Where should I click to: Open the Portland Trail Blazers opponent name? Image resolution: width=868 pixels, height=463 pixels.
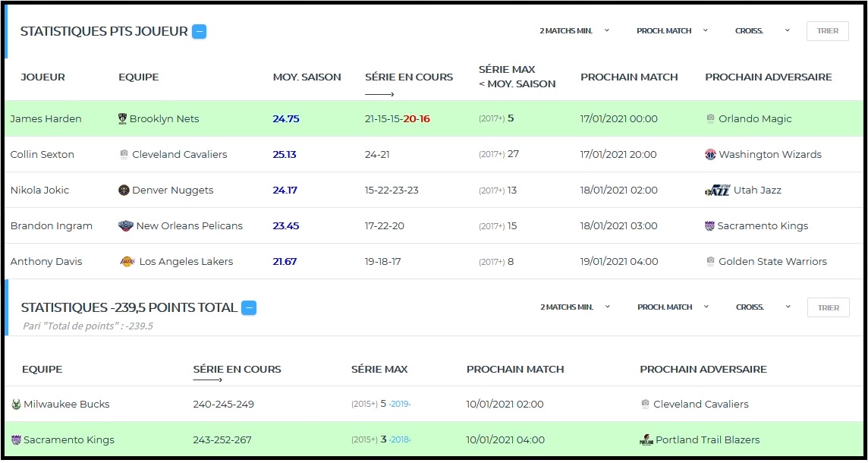708,439
